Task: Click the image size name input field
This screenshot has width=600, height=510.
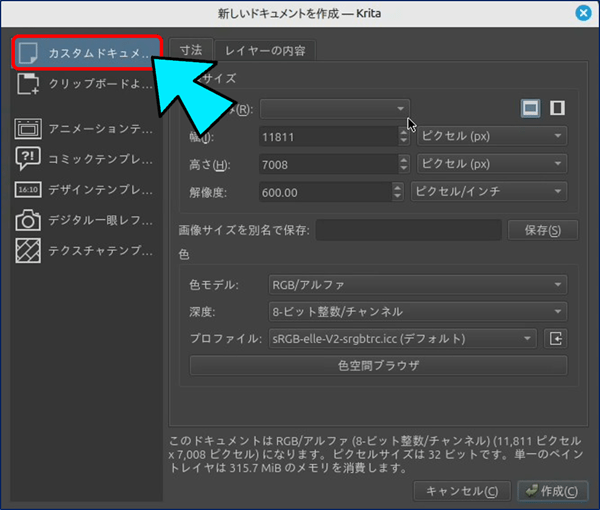Action: 409,231
